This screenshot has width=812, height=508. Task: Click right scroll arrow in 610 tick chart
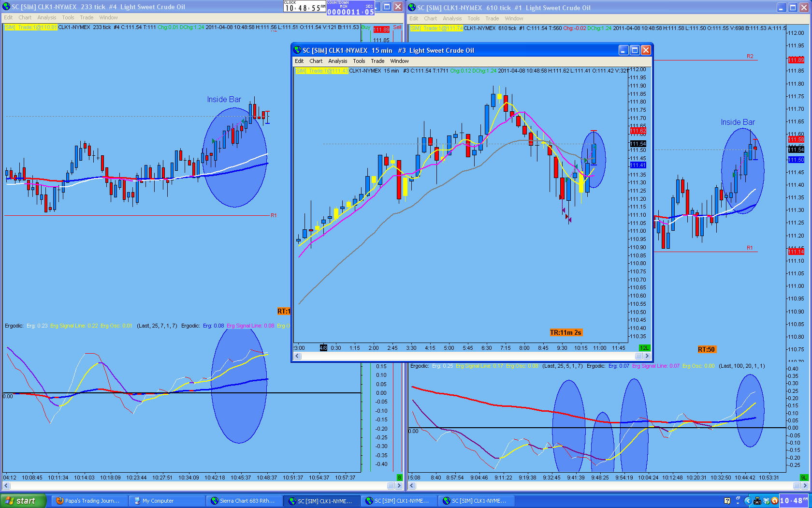coord(804,485)
